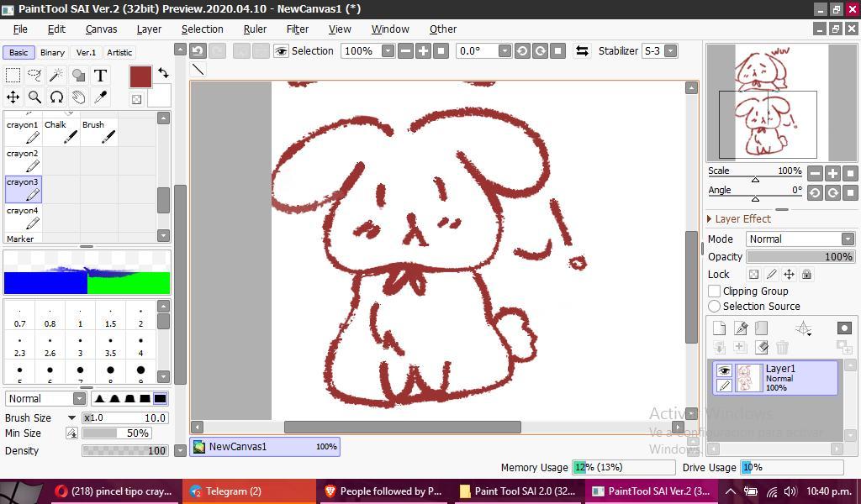The image size is (861, 504).
Task: Choose the crayon1 brush
Action: (x=23, y=132)
